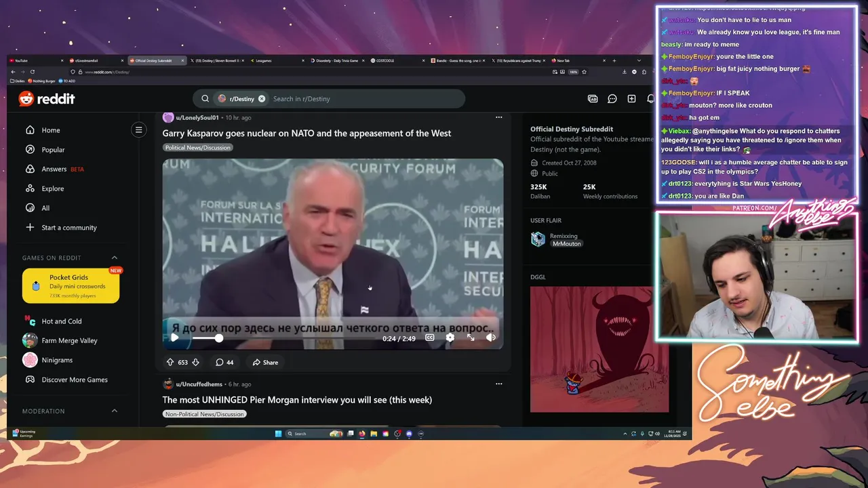
Task: Bookmark this page with the star icon
Action: click(584, 72)
